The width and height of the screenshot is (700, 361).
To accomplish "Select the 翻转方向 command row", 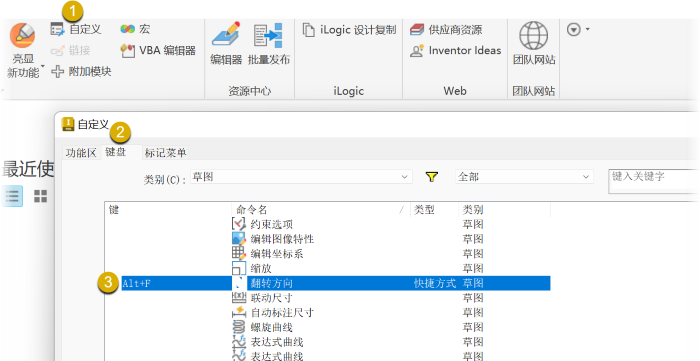I will click(335, 283).
